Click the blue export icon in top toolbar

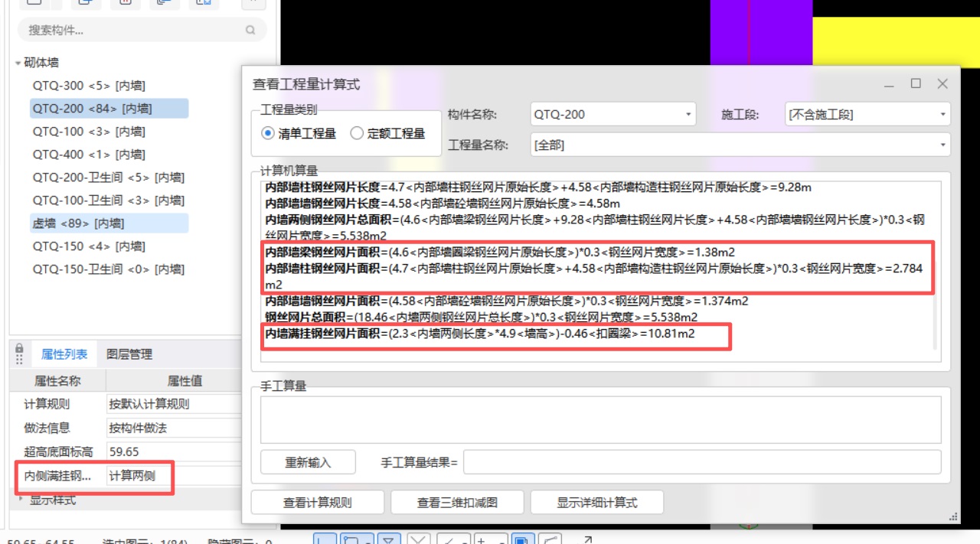203,4
